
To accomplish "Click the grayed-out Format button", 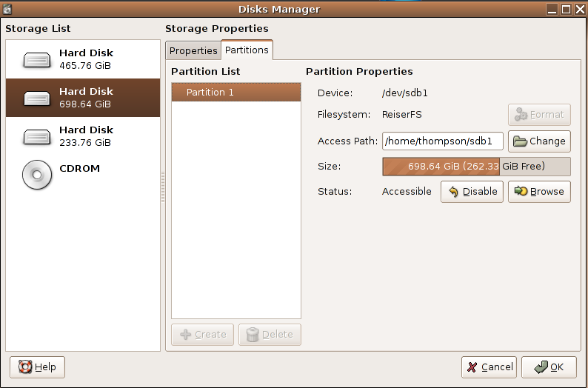I will pyautogui.click(x=538, y=115).
